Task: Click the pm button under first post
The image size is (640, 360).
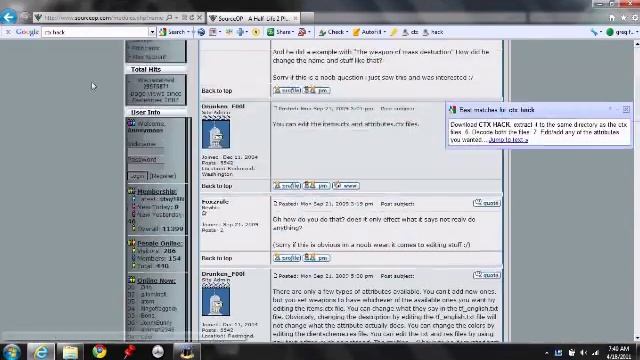Action: (x=317, y=90)
